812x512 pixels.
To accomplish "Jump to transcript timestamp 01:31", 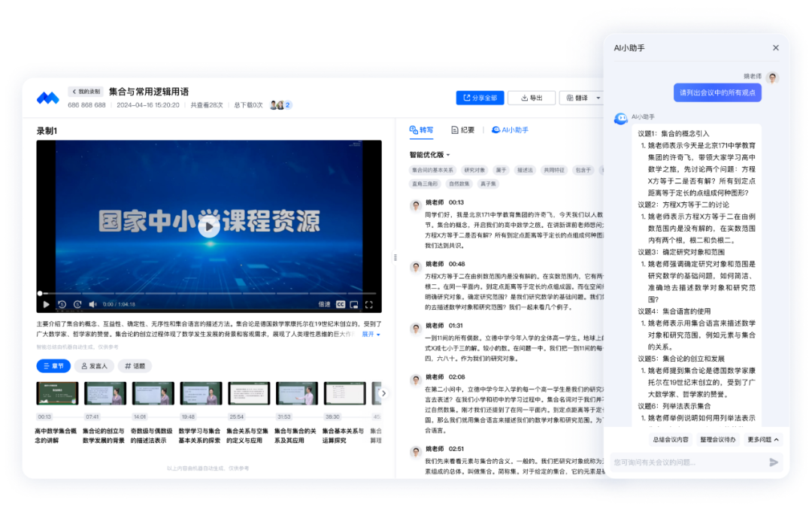I will coord(456,326).
